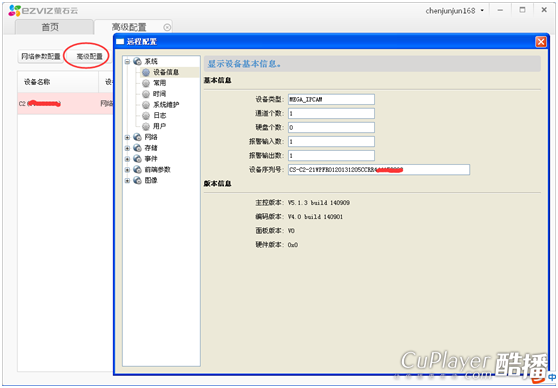Select the 常用 tree item

159,83
